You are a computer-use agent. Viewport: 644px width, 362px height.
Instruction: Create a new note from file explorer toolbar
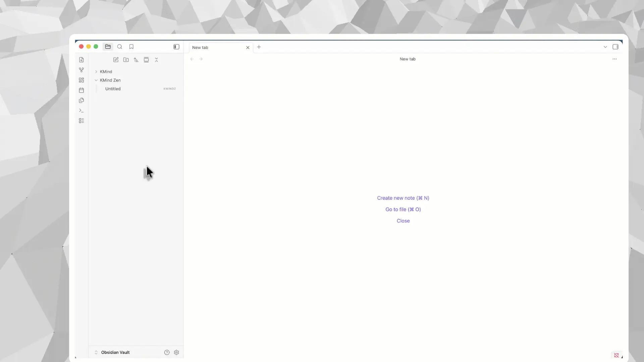point(116,60)
